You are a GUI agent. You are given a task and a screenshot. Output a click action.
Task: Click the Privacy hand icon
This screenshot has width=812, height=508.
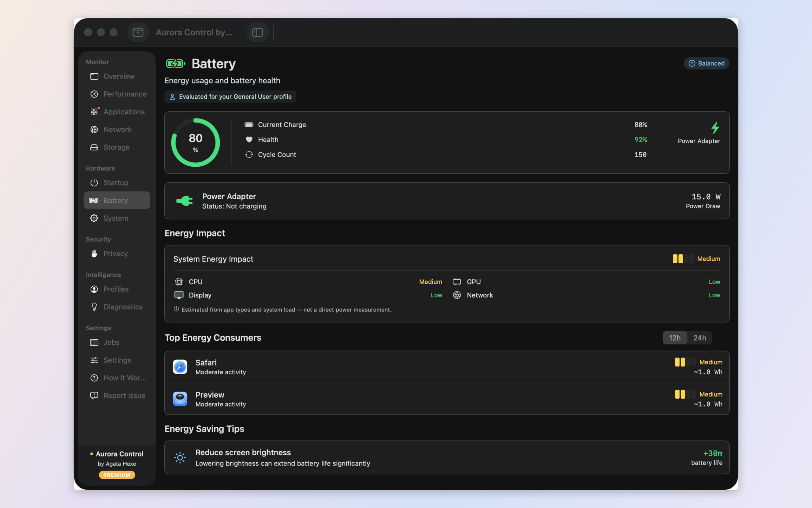[x=94, y=254]
